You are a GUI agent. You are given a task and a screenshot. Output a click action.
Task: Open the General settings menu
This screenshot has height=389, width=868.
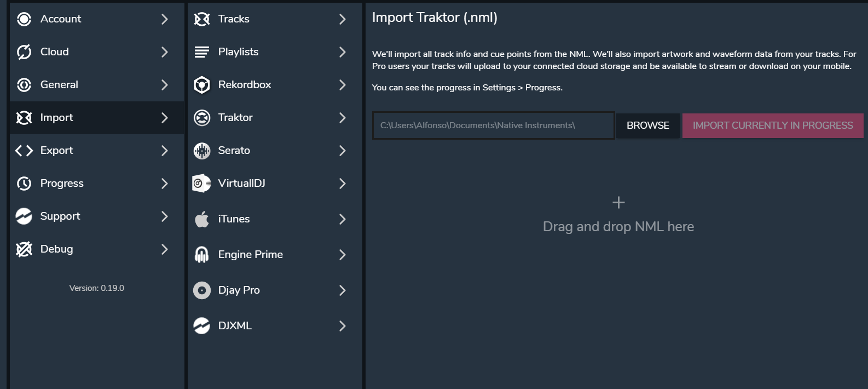pos(59,85)
